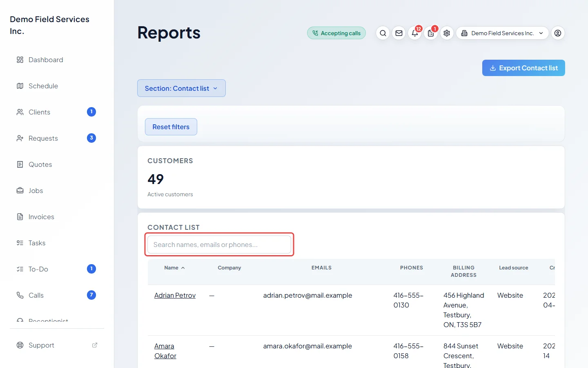Click the adrian.petrov@mail.example email cell

click(x=307, y=295)
